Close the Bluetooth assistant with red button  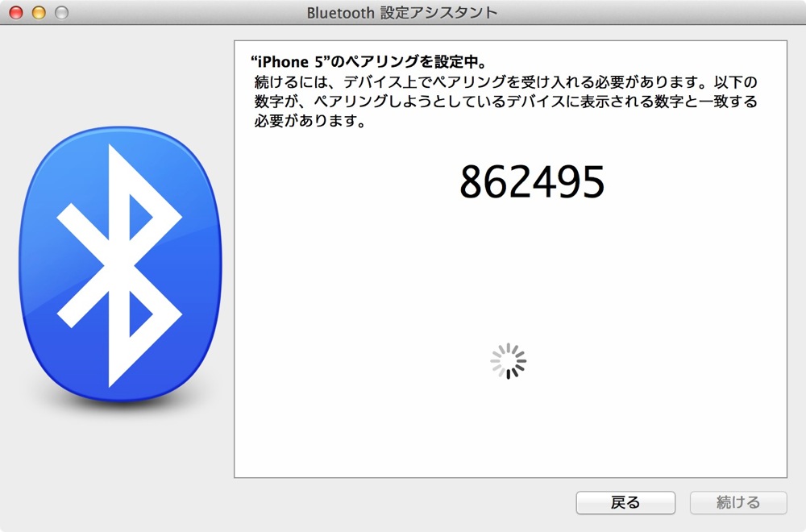pos(16,12)
